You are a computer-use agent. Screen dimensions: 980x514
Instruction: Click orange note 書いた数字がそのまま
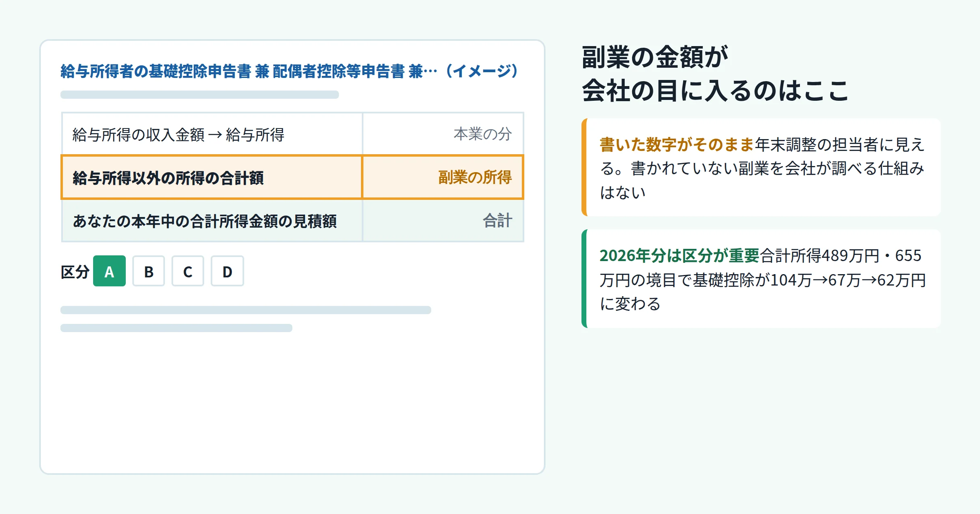click(x=761, y=167)
